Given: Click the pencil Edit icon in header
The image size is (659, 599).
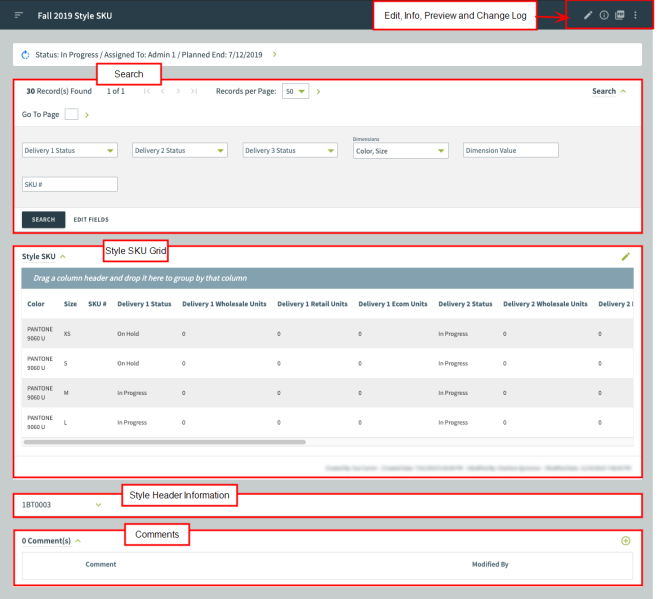Looking at the screenshot, I should click(x=588, y=15).
